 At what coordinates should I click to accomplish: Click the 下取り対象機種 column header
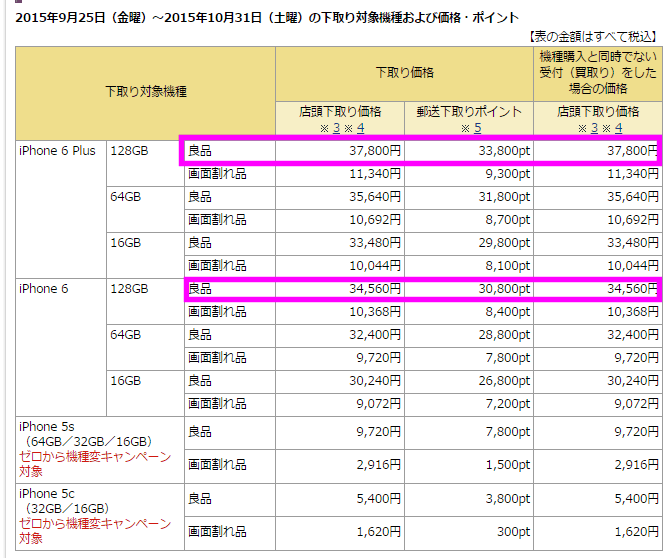[146, 91]
